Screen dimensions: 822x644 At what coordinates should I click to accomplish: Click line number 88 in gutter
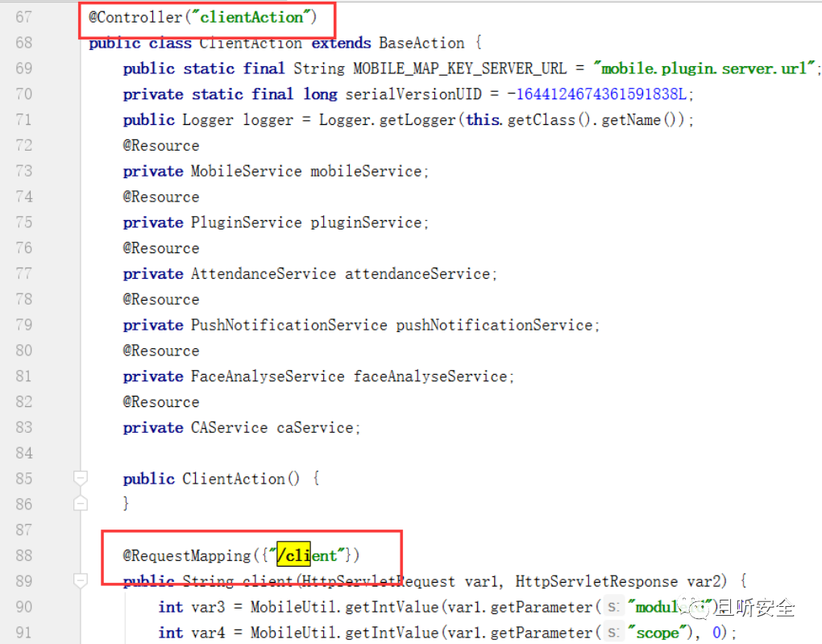(x=23, y=555)
